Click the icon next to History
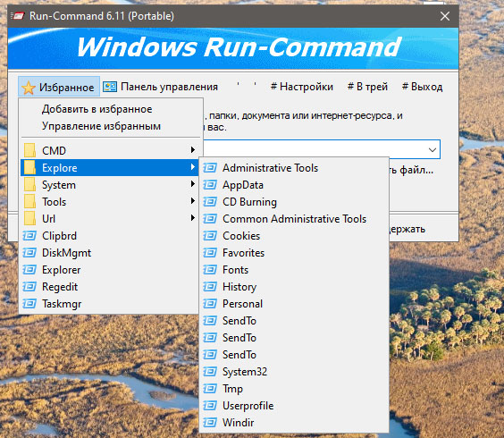 pyautogui.click(x=210, y=287)
